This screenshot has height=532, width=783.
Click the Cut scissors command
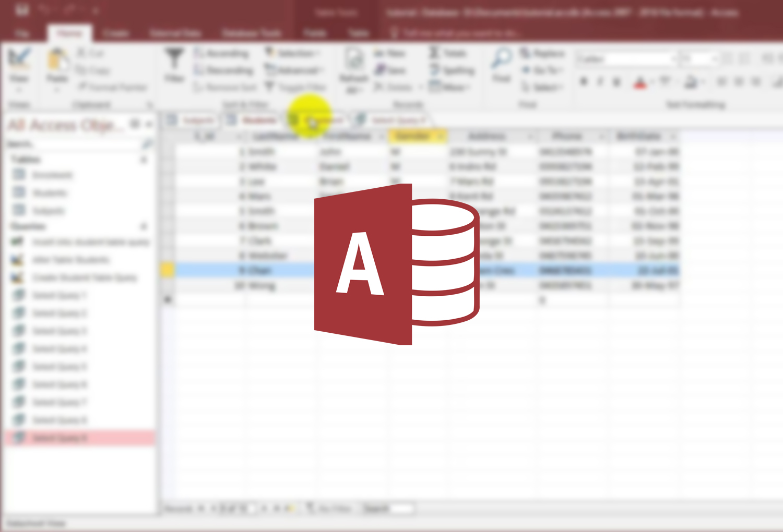[x=90, y=53]
